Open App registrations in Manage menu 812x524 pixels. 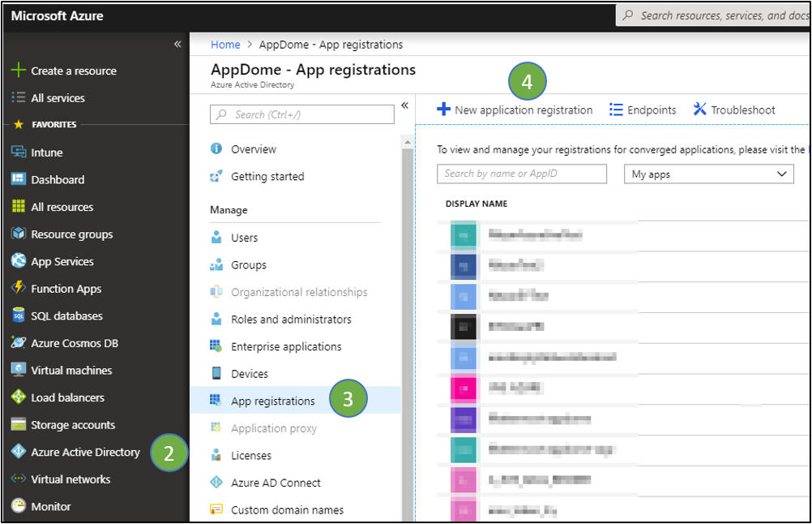[272, 401]
